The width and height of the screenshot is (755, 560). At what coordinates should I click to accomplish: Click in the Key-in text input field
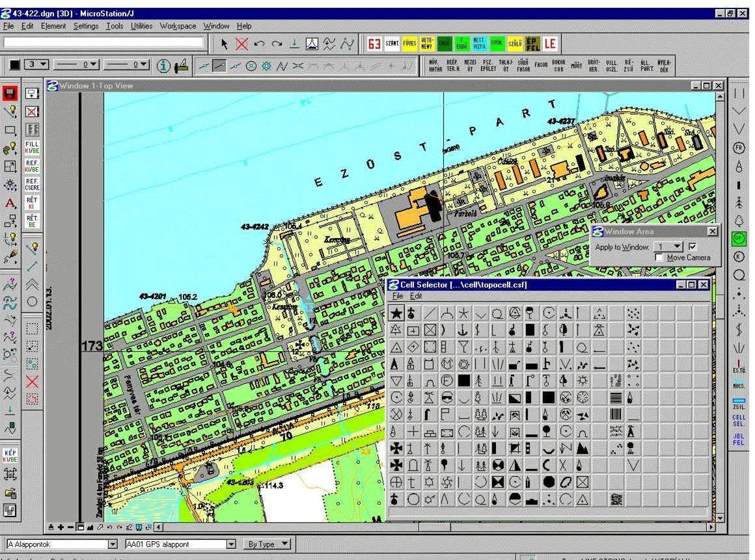(104, 42)
